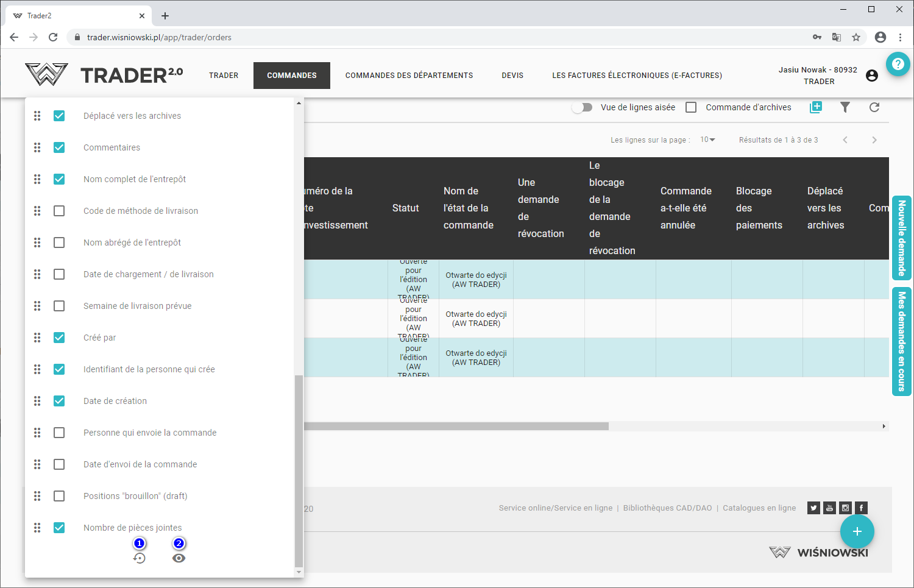
Task: Click the eye visibility icon in column panel
Action: click(x=179, y=558)
